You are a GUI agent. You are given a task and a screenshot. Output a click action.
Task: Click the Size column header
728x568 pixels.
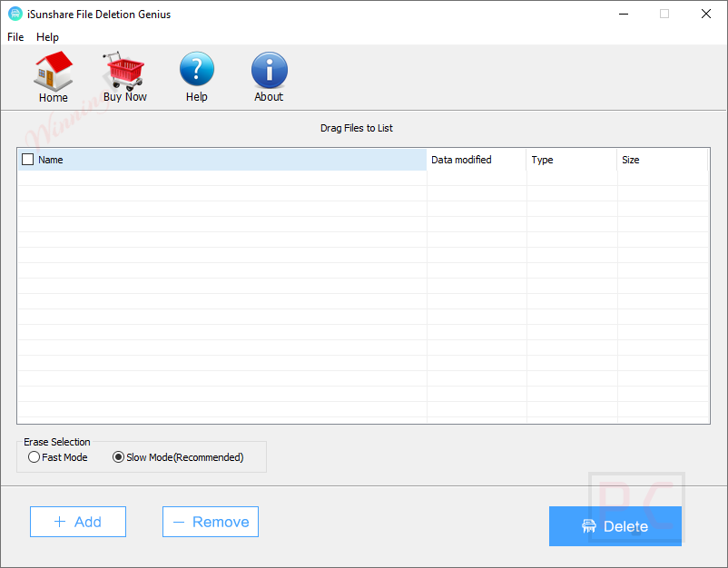click(663, 160)
